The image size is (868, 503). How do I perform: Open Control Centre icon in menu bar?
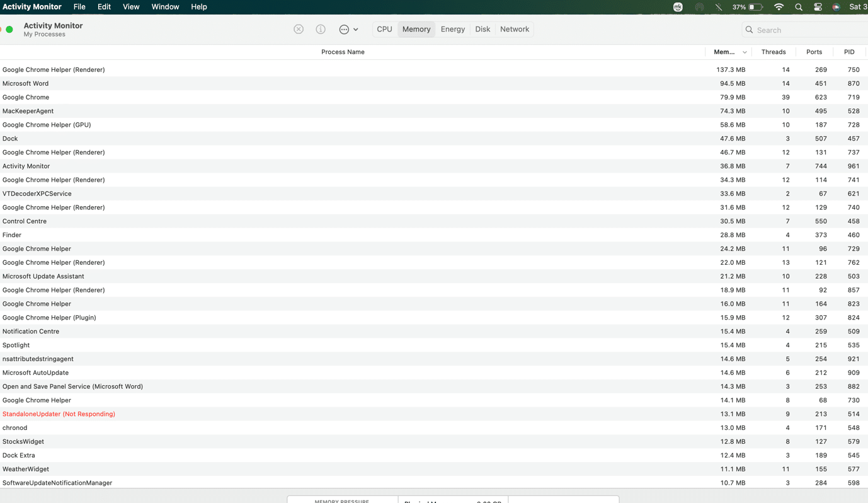[818, 7]
